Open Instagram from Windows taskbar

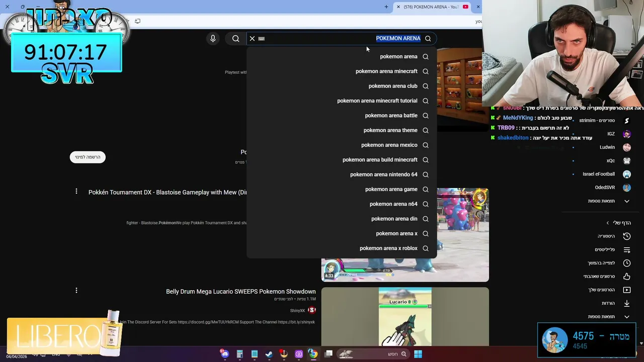click(299, 354)
